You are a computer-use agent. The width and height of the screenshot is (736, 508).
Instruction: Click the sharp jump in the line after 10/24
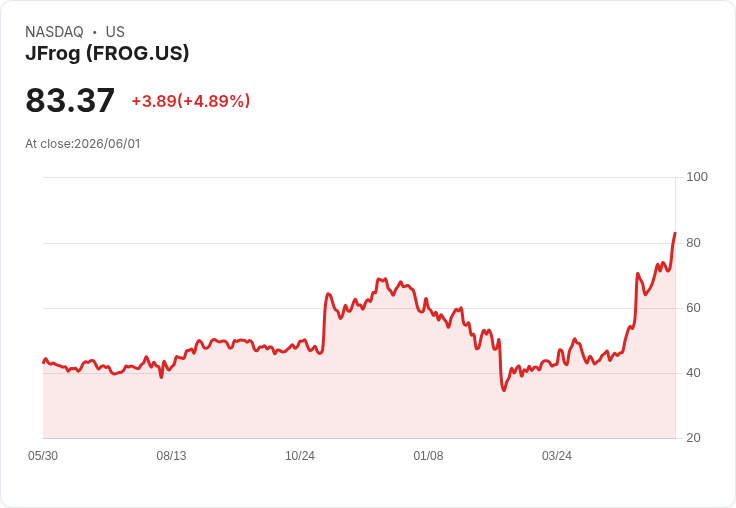(324, 322)
